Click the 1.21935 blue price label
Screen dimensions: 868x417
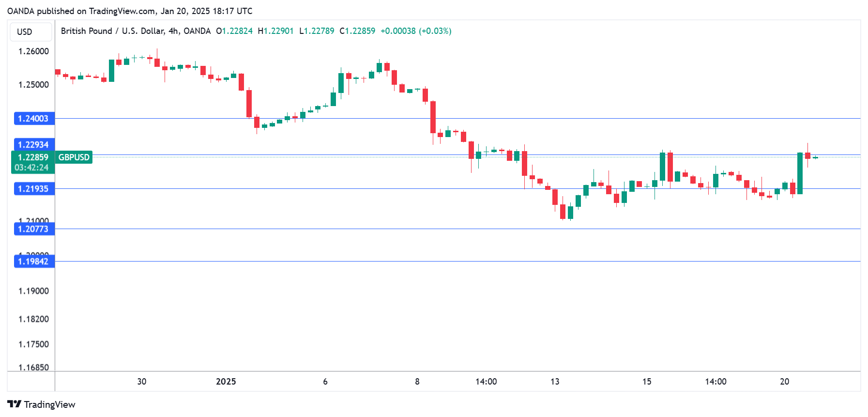(33, 189)
